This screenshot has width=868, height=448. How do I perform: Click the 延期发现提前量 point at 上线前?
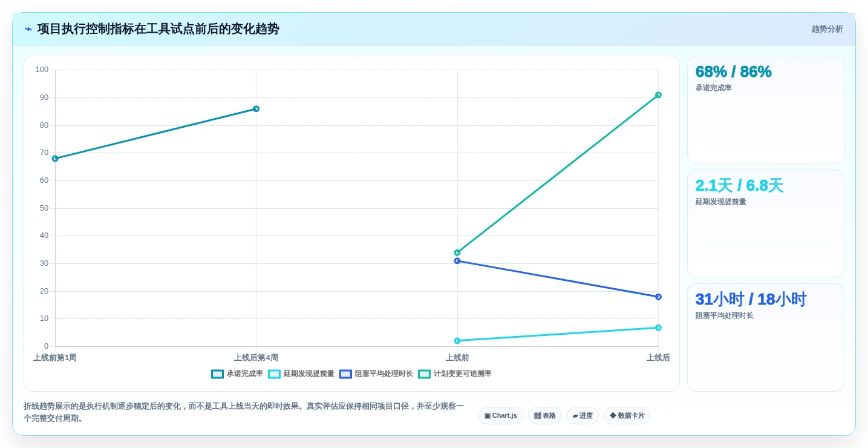coord(457,341)
